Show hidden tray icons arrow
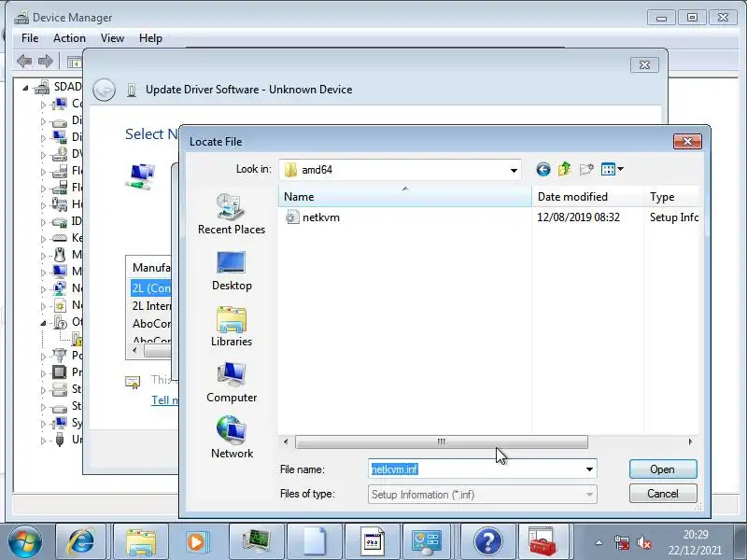This screenshot has height=560, width=747. click(599, 542)
